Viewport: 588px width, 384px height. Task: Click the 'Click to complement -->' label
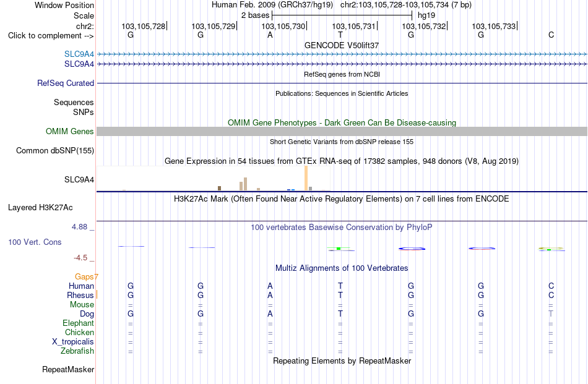51,36
